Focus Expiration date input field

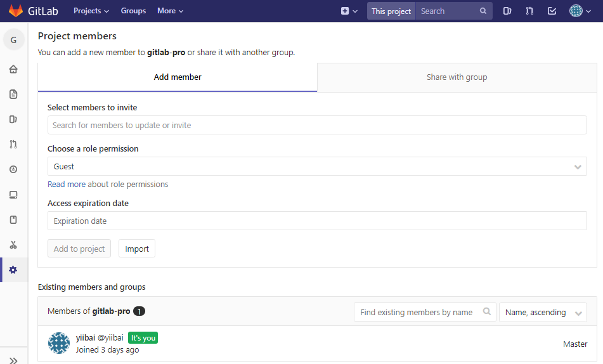pos(317,221)
